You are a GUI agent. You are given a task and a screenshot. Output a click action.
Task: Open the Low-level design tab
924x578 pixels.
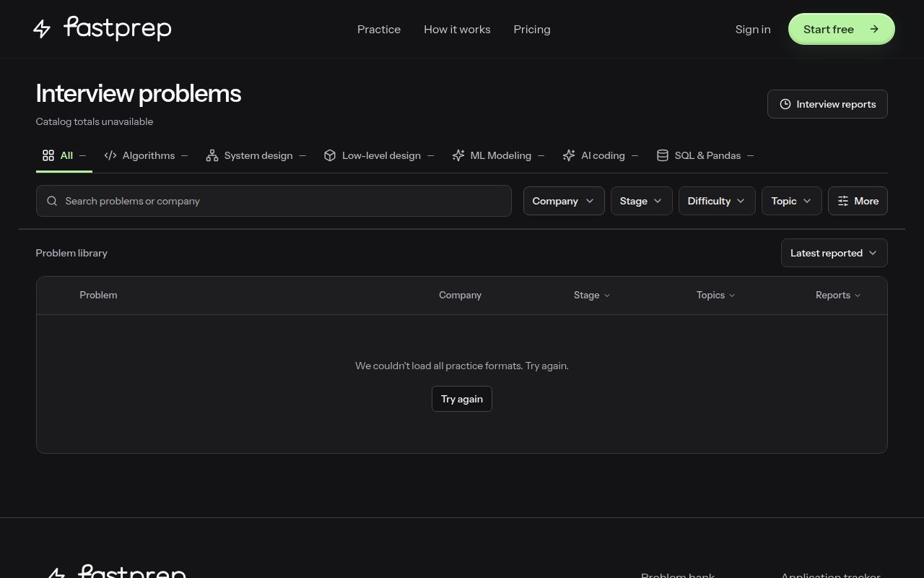coord(379,155)
